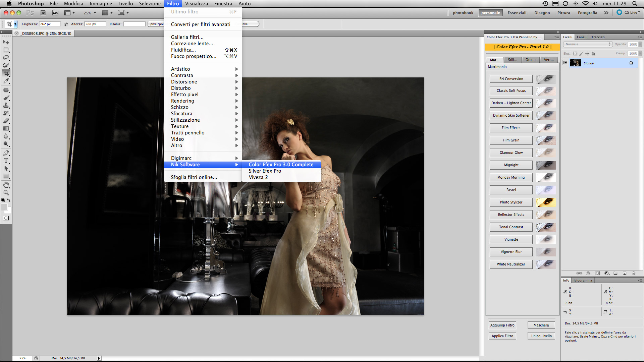Open Livelli panel options menu
This screenshot has width=644, height=362.
[x=640, y=37]
